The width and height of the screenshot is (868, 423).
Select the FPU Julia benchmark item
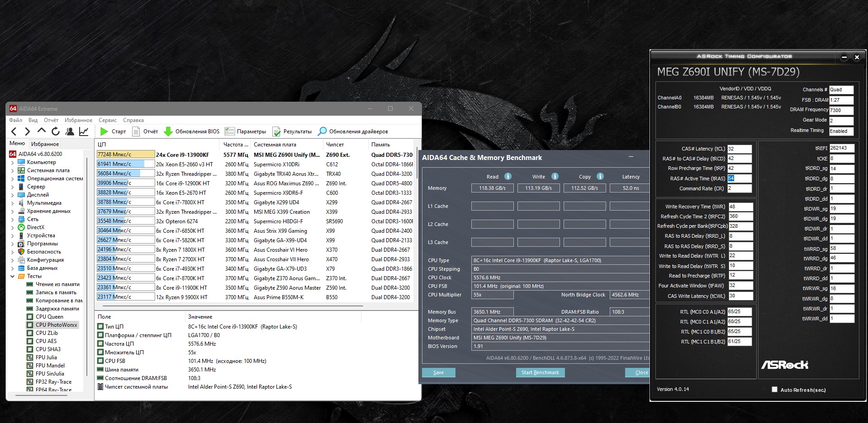(x=46, y=357)
